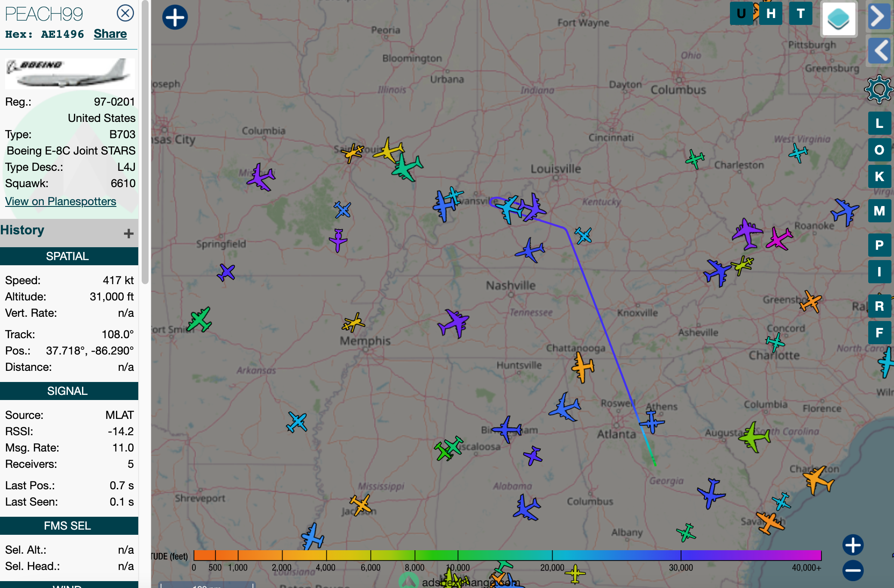Zoom in with the plus button

[853, 545]
